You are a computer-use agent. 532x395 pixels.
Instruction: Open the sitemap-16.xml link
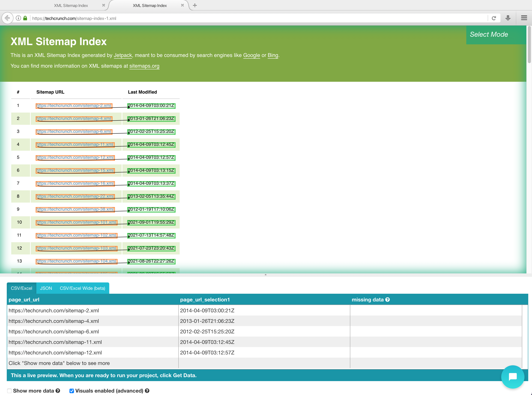tap(75, 183)
